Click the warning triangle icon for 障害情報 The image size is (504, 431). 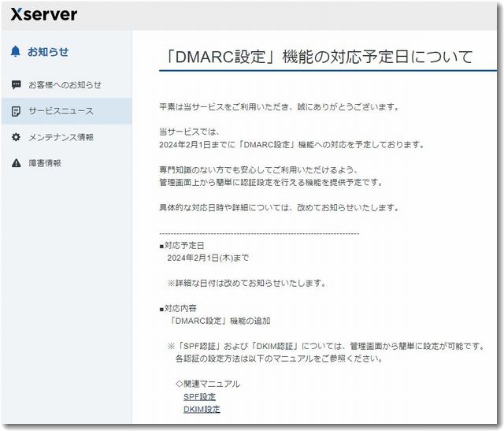coord(16,163)
